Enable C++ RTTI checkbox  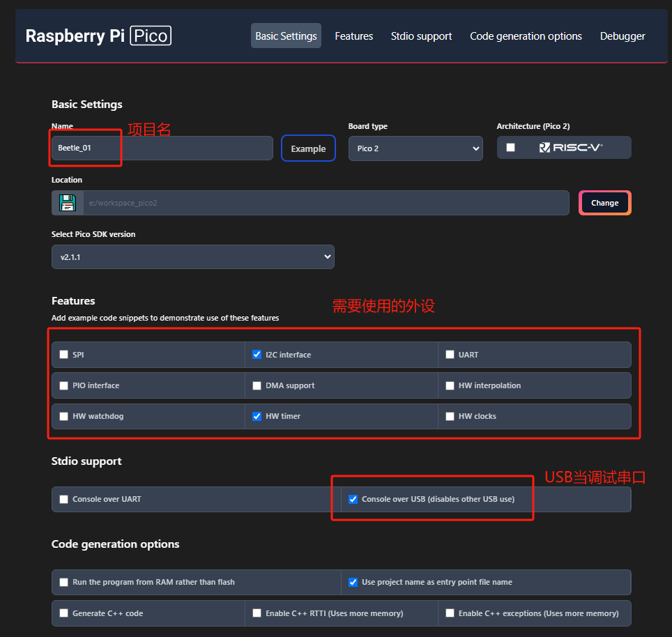[257, 613]
